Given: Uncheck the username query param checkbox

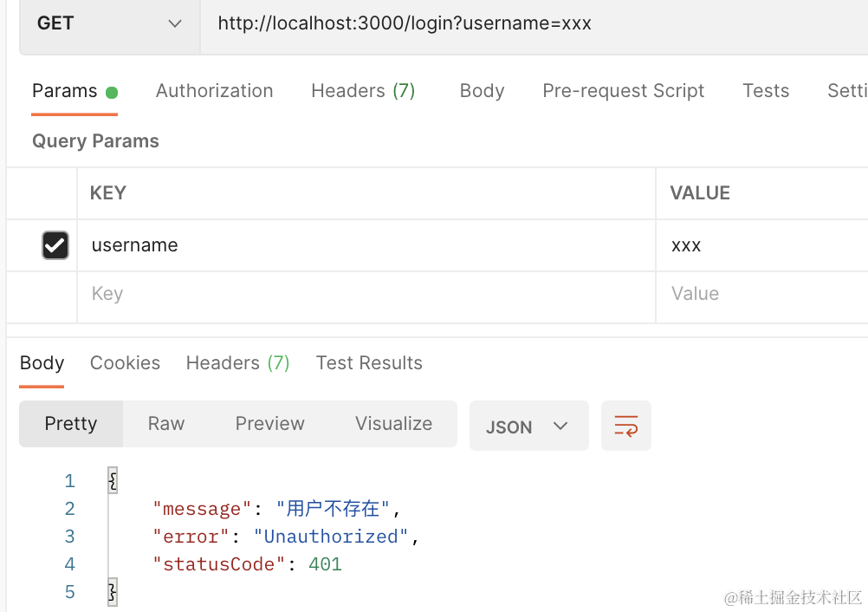Looking at the screenshot, I should pos(55,245).
